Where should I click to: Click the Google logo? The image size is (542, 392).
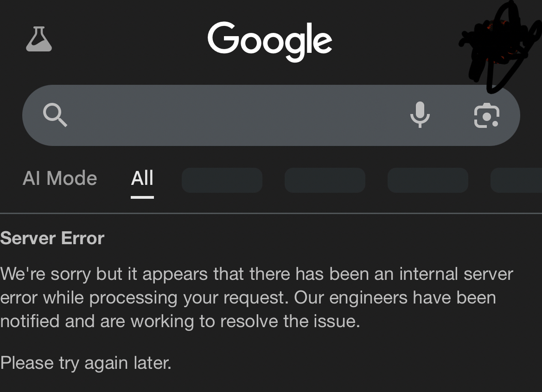pos(270,41)
